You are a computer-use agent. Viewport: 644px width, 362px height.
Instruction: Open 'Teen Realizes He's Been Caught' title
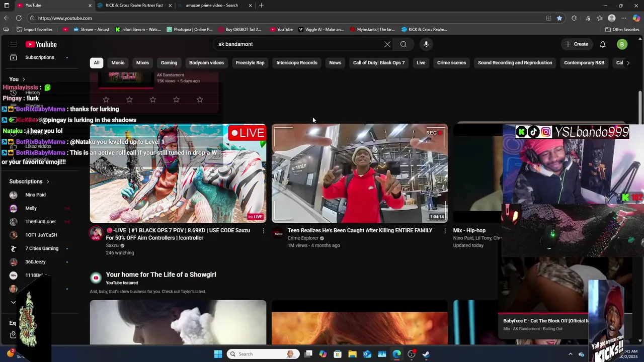pyautogui.click(x=360, y=230)
